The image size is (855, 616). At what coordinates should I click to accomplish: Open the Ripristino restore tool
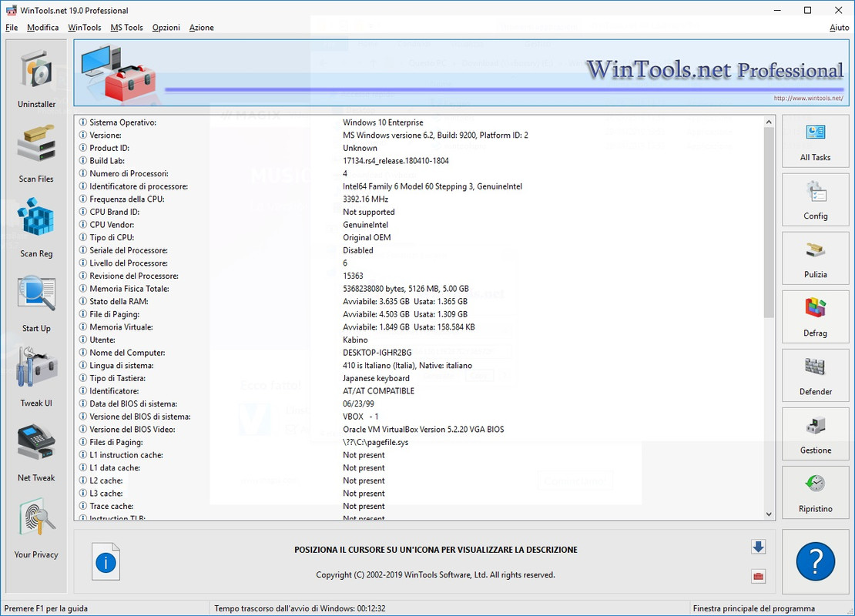pos(815,492)
